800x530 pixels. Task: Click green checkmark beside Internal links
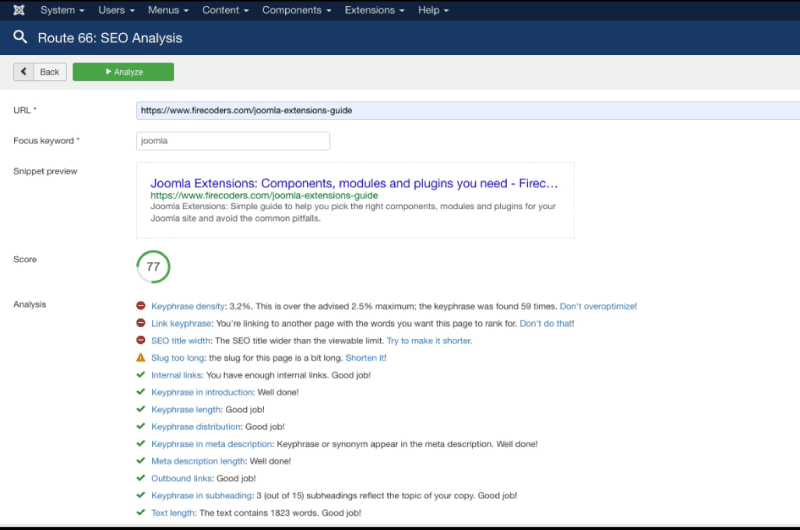coord(141,374)
